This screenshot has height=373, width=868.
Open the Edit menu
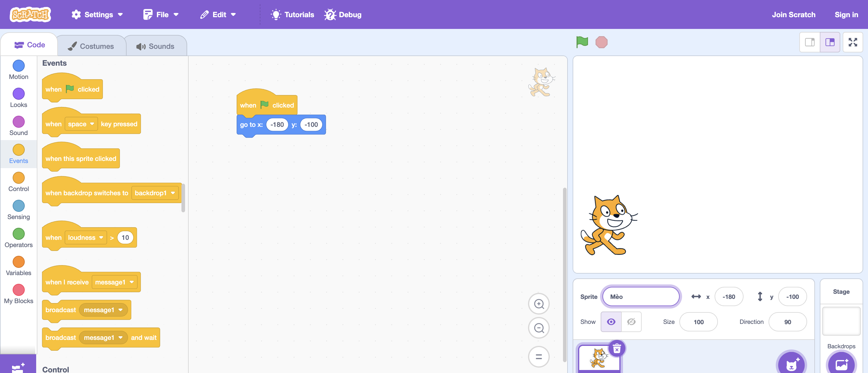pos(218,14)
